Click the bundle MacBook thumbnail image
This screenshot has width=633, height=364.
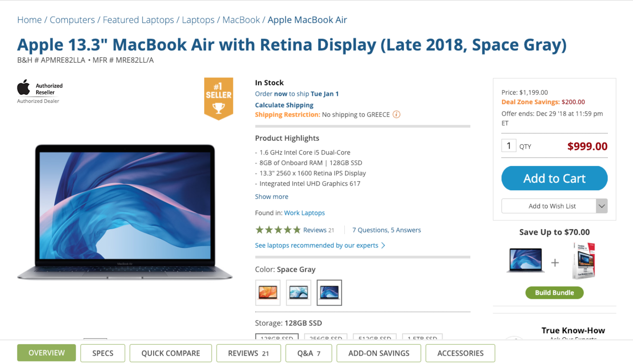[x=525, y=261]
